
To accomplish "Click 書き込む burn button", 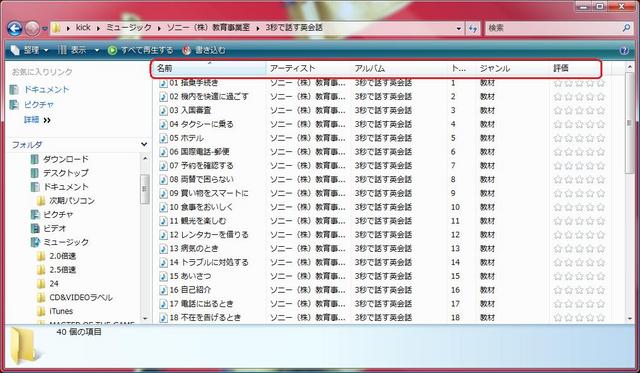I will [204, 50].
